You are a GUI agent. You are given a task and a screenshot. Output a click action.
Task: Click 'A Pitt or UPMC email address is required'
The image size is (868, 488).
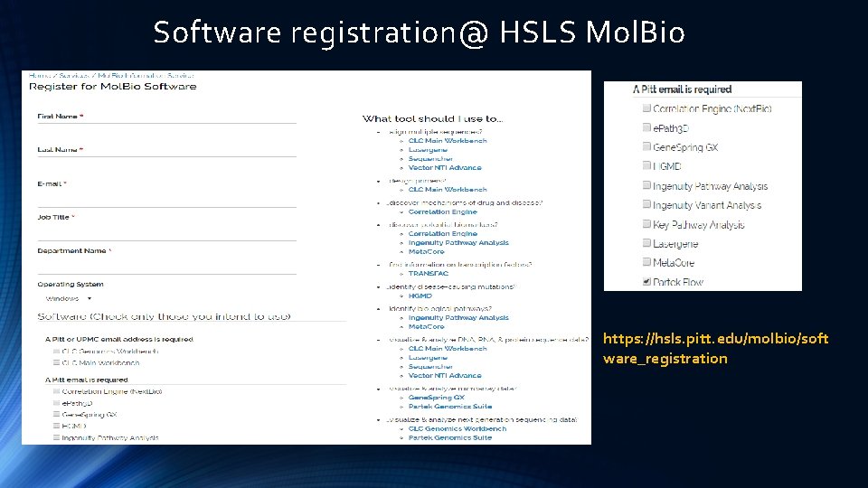(x=119, y=339)
